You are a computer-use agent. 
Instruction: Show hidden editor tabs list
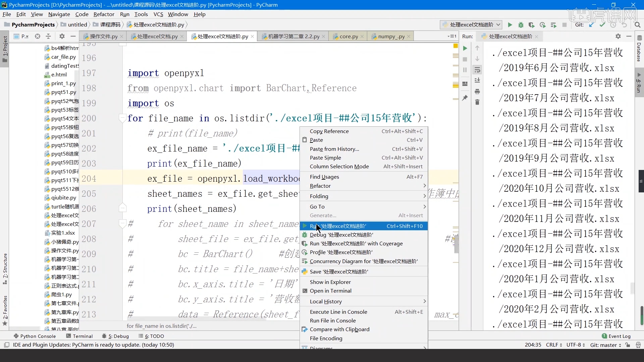[x=452, y=36]
